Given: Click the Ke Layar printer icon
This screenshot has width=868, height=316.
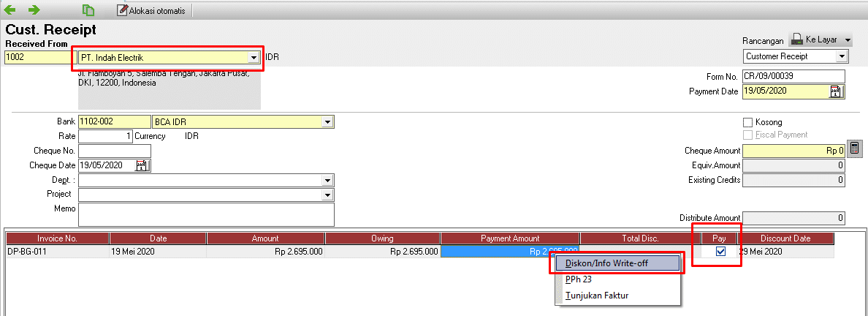Looking at the screenshot, I should click(x=796, y=40).
